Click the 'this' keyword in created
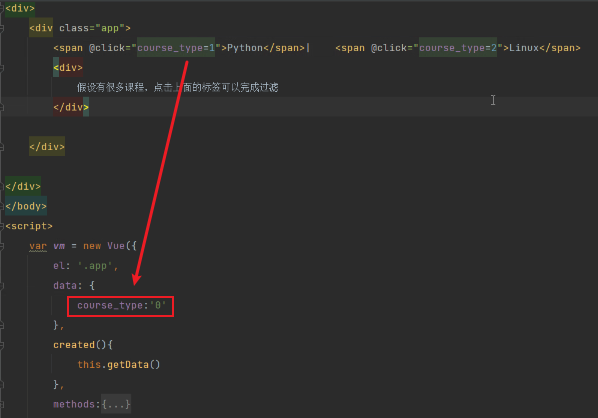 pyautogui.click(x=89, y=365)
